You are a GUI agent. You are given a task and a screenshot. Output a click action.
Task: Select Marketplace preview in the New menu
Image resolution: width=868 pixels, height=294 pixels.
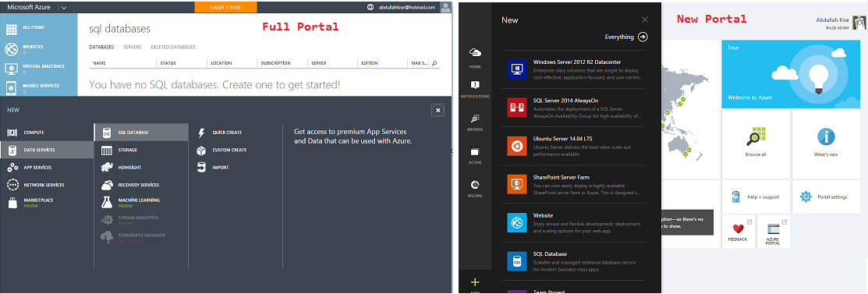(x=47, y=202)
